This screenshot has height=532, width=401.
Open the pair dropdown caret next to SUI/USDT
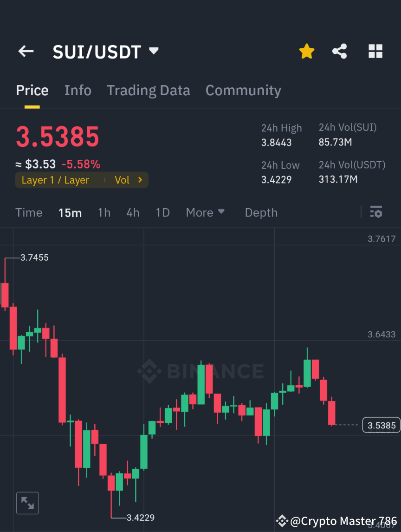(x=153, y=51)
